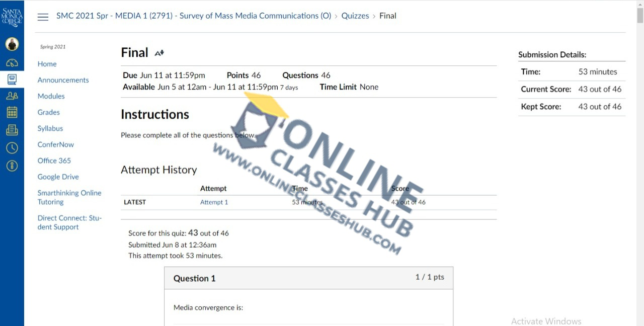The width and height of the screenshot is (644, 326).
Task: Open the Calendar icon in sidebar
Action: (x=12, y=112)
